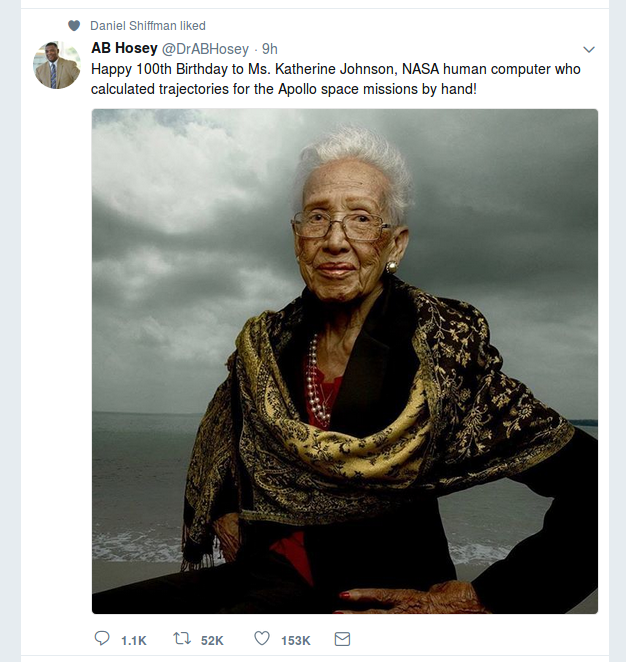Click the 52K retweets count
Image resolution: width=626 pixels, height=662 pixels.
click(x=212, y=640)
